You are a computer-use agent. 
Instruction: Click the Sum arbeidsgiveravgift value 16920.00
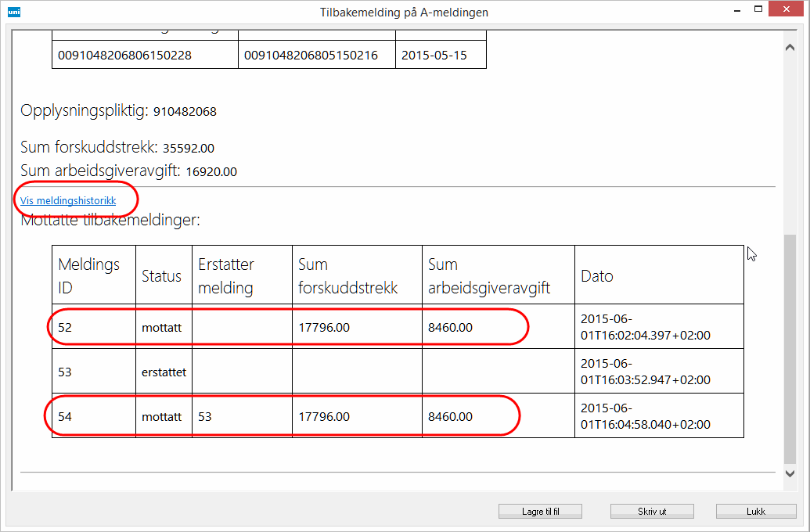pyautogui.click(x=211, y=171)
